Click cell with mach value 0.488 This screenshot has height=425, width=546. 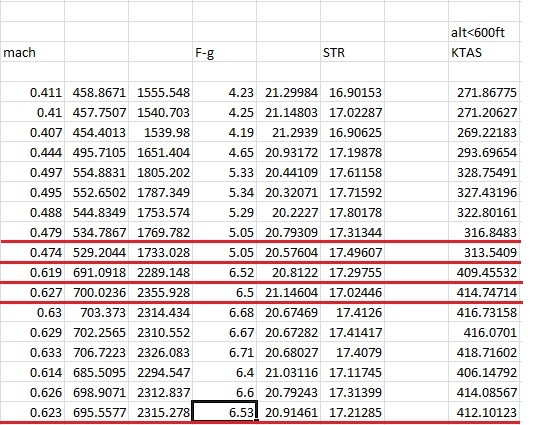point(32,212)
